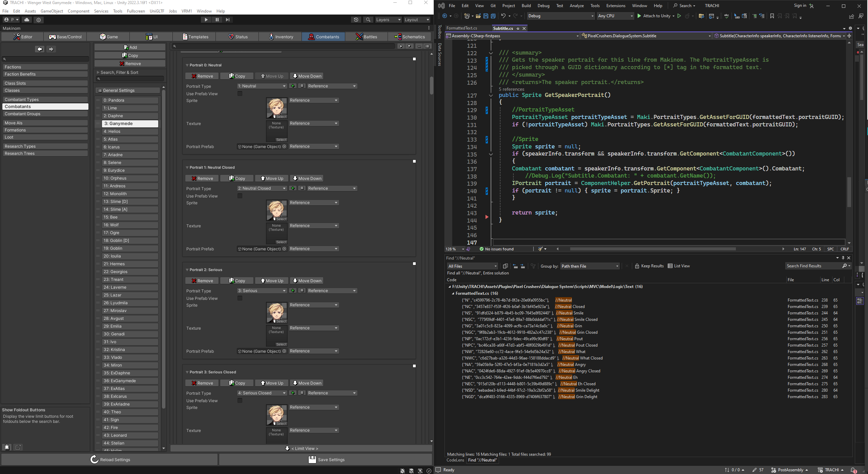Image resolution: width=868 pixels, height=474 pixels.
Task: Click the Unity Pause button
Action: click(x=217, y=20)
